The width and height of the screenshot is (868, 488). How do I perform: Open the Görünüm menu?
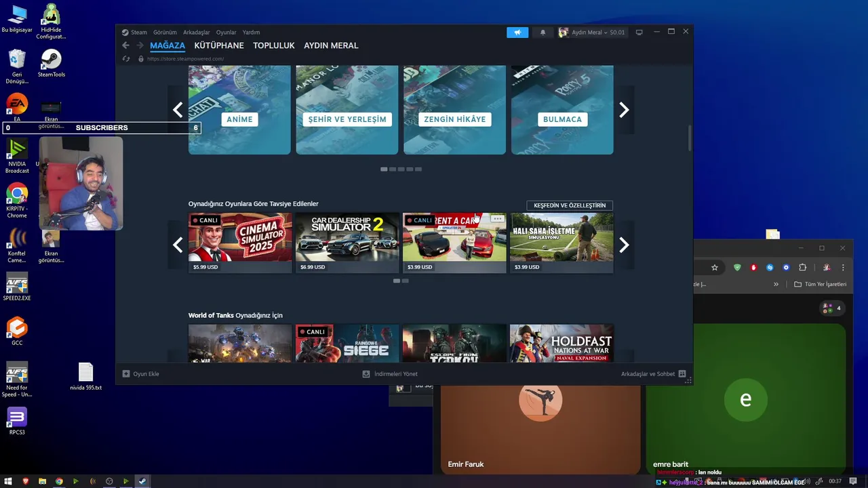click(x=165, y=32)
